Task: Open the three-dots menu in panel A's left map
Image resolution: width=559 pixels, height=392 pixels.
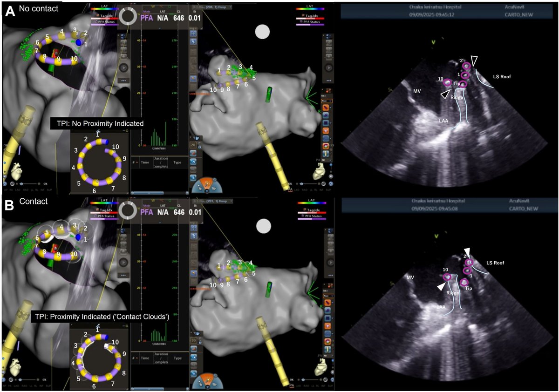Action: 124,80
